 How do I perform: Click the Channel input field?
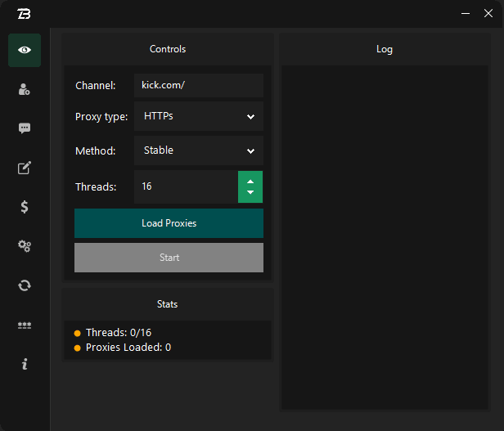click(199, 86)
